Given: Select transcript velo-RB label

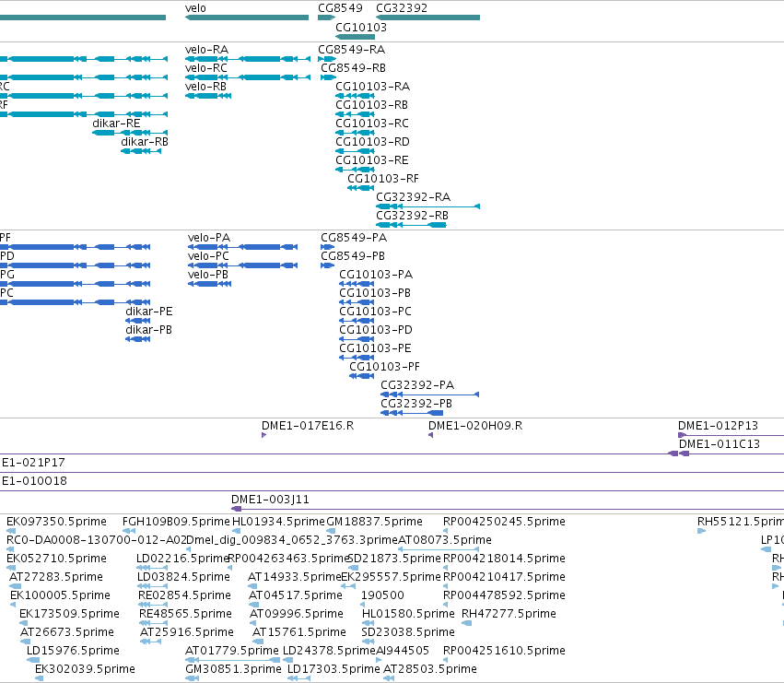Looking at the screenshot, I should point(205,87).
